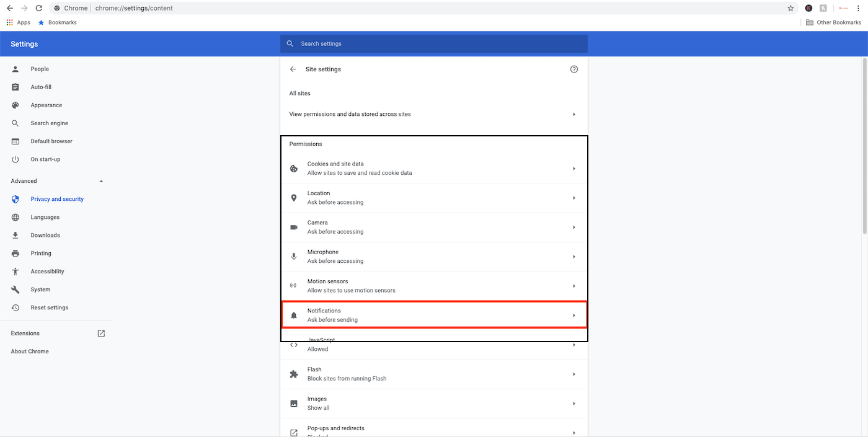Expand Cookies and site data settings
The width and height of the screenshot is (868, 437).
434,169
